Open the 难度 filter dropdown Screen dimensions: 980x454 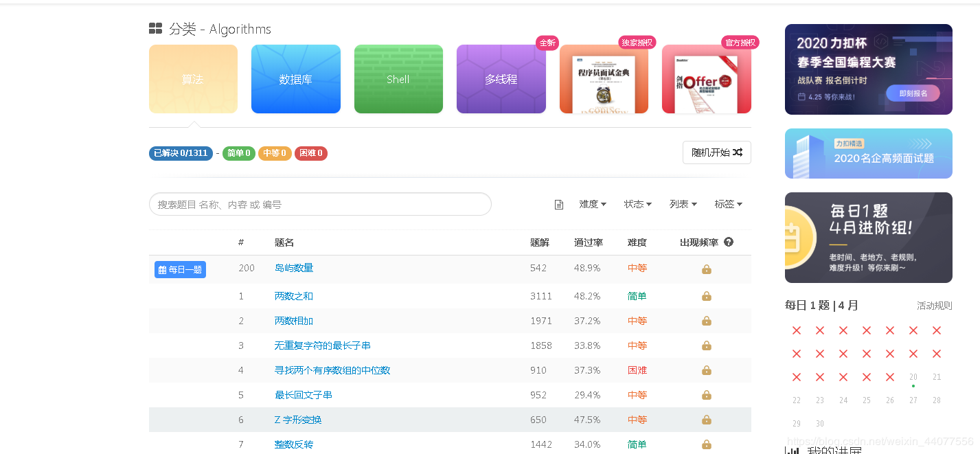592,204
